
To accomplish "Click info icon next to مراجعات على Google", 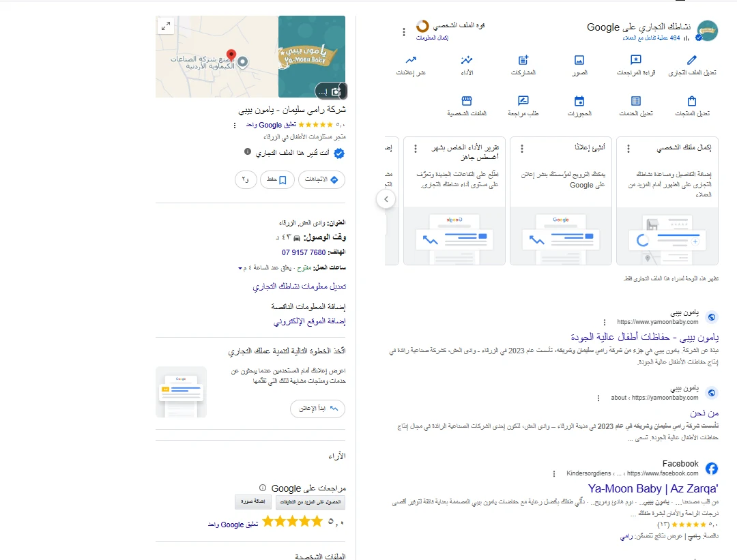I will click(x=263, y=488).
